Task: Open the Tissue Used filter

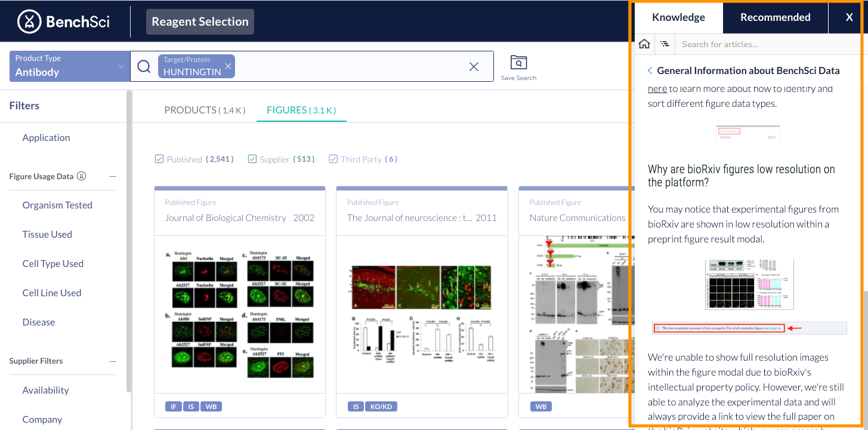Action: pyautogui.click(x=47, y=234)
